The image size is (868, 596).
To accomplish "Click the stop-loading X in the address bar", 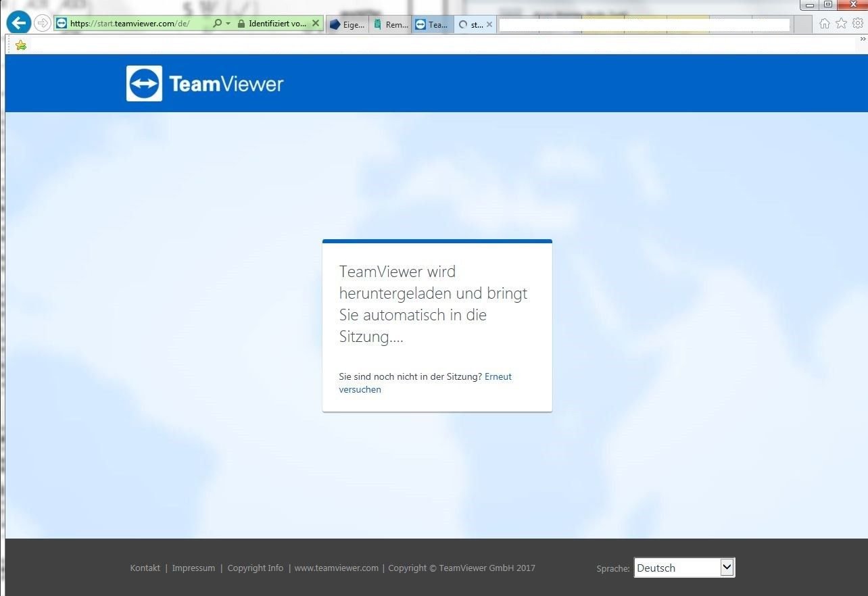I will click(315, 24).
